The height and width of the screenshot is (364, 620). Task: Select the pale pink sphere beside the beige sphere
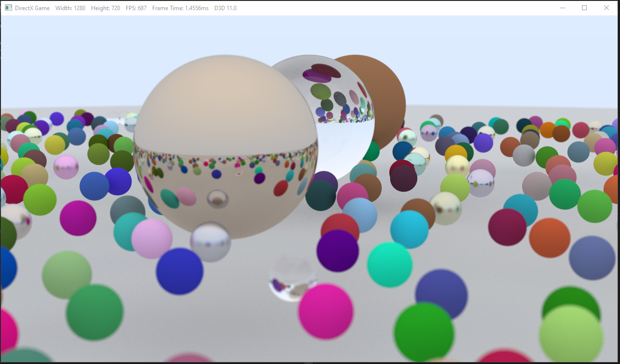coord(152,239)
